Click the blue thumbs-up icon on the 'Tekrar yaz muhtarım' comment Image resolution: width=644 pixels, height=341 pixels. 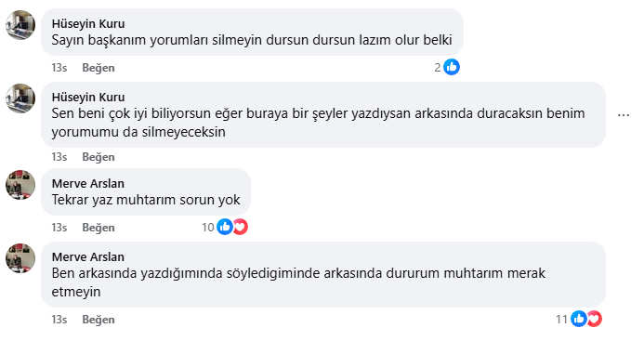tap(225, 227)
